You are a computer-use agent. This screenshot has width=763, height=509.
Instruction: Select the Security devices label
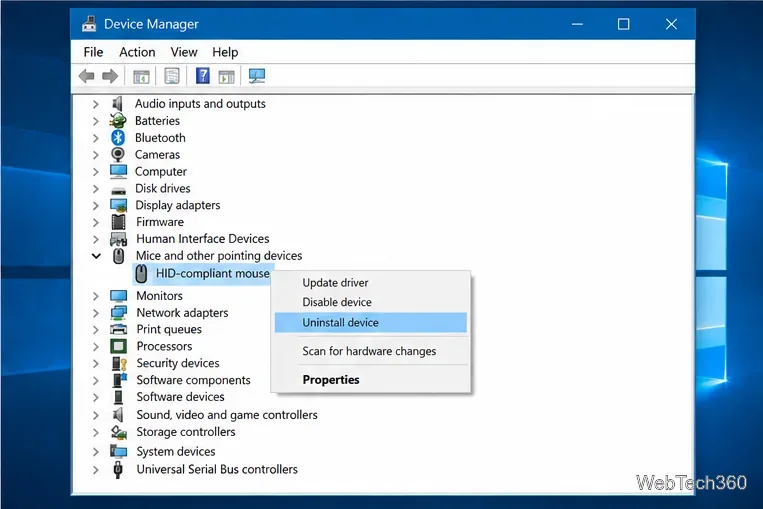click(x=178, y=364)
